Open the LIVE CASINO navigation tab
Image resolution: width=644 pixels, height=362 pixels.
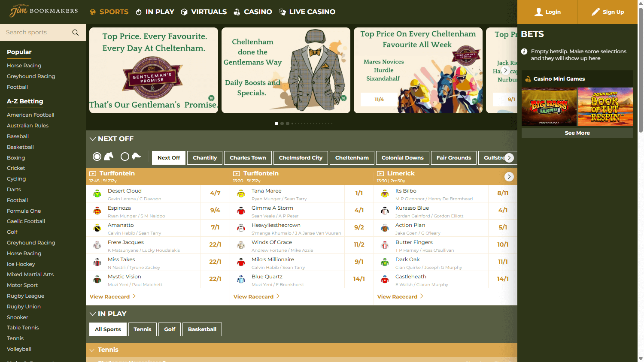(x=307, y=12)
